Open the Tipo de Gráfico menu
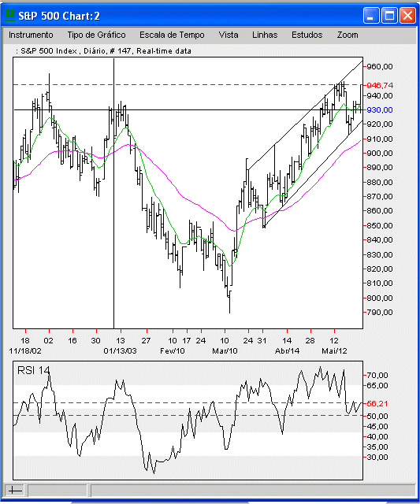420x504 pixels. click(96, 35)
